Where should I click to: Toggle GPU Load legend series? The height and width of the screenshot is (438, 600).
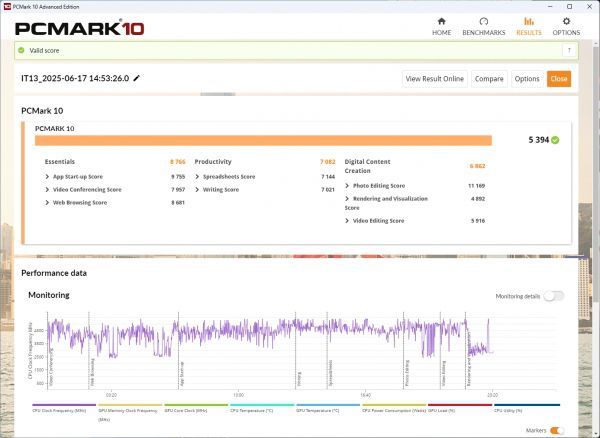460,409
